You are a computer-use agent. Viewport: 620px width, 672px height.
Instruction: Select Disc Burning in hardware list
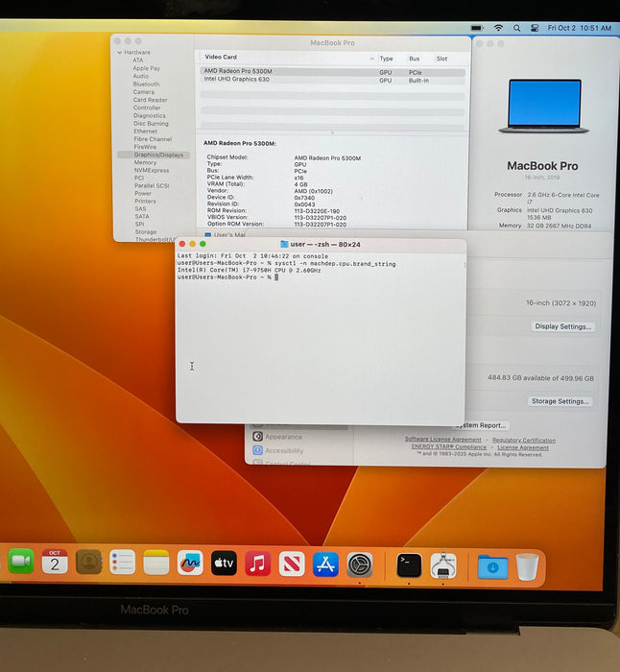click(151, 124)
